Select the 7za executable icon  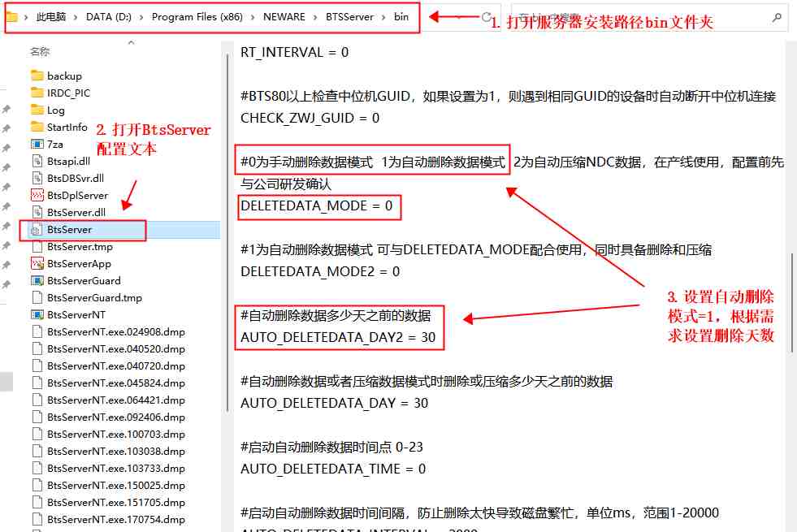click(x=37, y=145)
